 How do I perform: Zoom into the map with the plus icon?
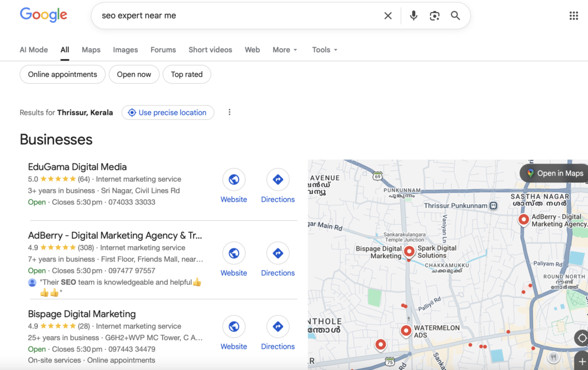click(x=583, y=361)
